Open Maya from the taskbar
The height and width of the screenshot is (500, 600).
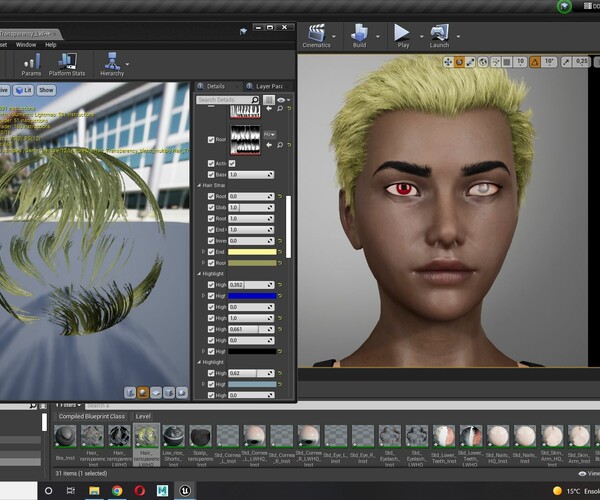[163, 490]
